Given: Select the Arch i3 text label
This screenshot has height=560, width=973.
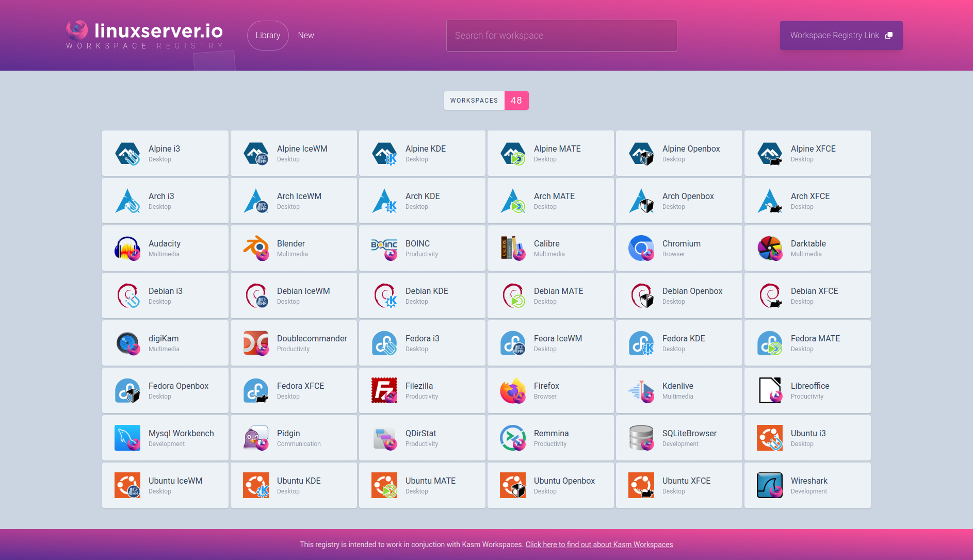Looking at the screenshot, I should coord(161,196).
